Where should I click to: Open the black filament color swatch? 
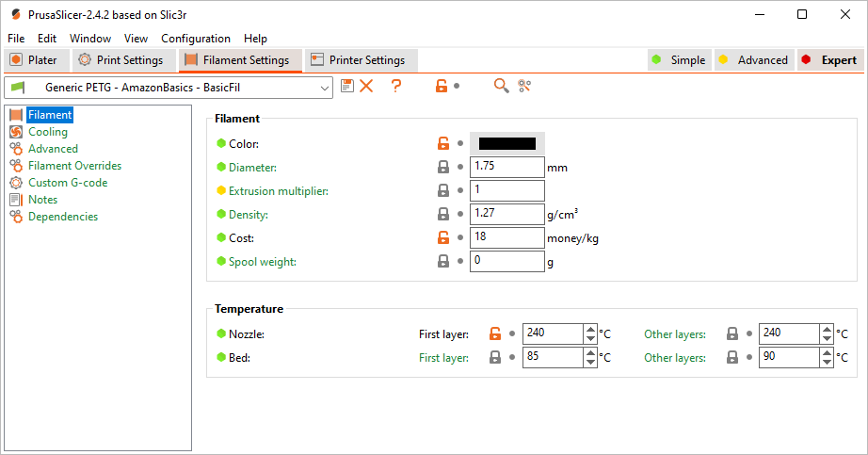(x=507, y=143)
